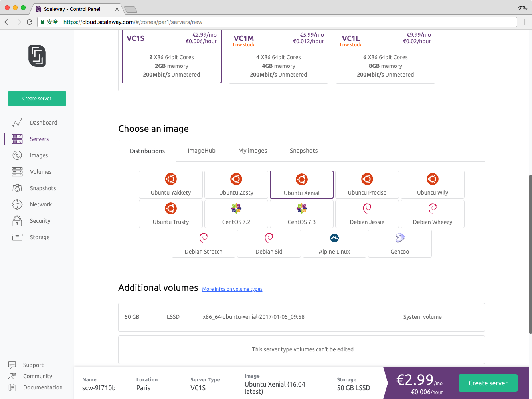This screenshot has width=532, height=399.
Task: Click the Security padlock icon
Action: tap(17, 221)
